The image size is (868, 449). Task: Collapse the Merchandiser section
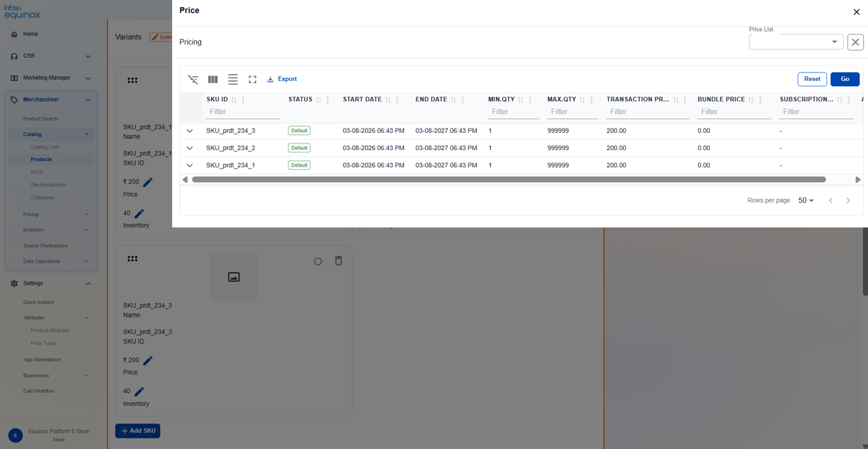(88, 100)
